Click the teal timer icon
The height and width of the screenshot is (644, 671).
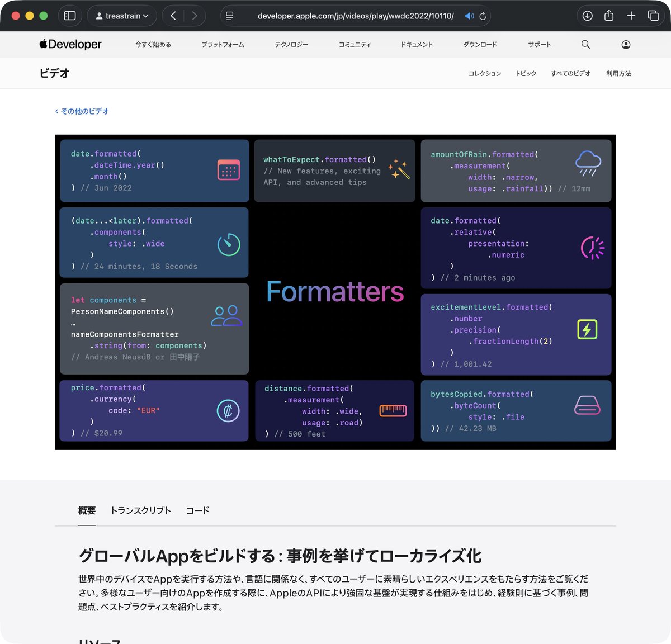click(229, 244)
